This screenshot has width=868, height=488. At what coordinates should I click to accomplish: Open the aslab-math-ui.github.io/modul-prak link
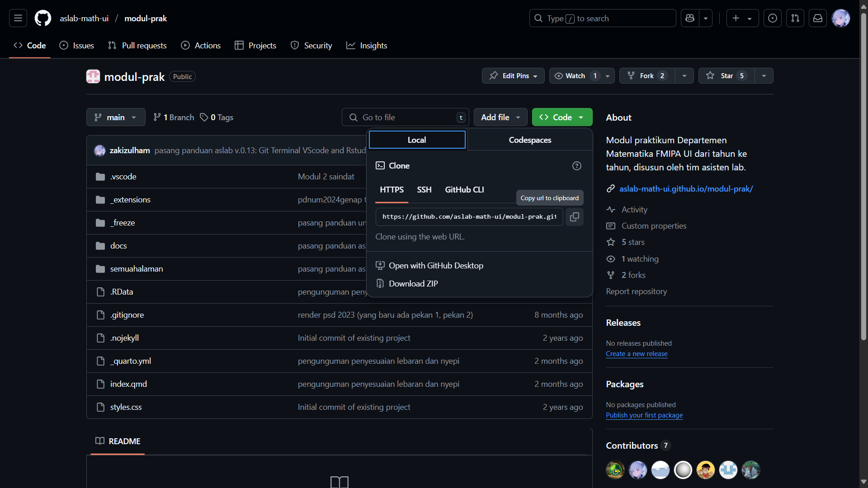point(686,189)
